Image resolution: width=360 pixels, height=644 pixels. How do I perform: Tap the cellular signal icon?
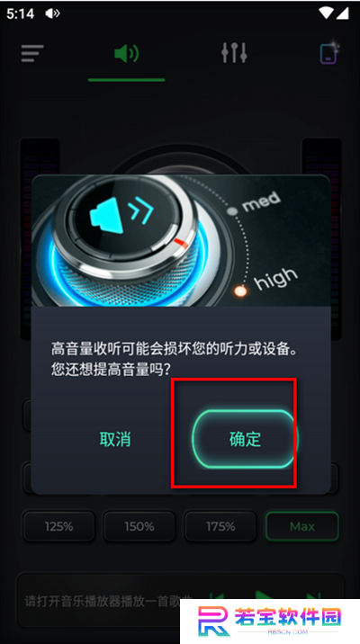342,13
